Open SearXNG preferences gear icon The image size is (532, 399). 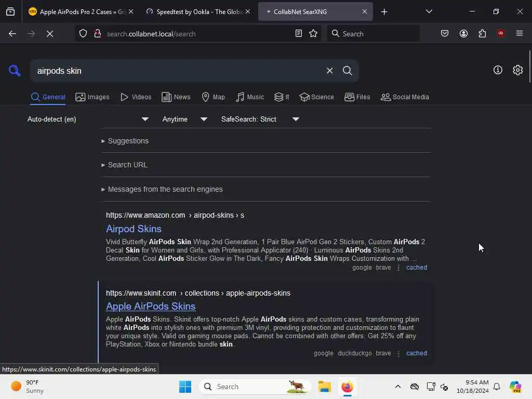pyautogui.click(x=517, y=70)
